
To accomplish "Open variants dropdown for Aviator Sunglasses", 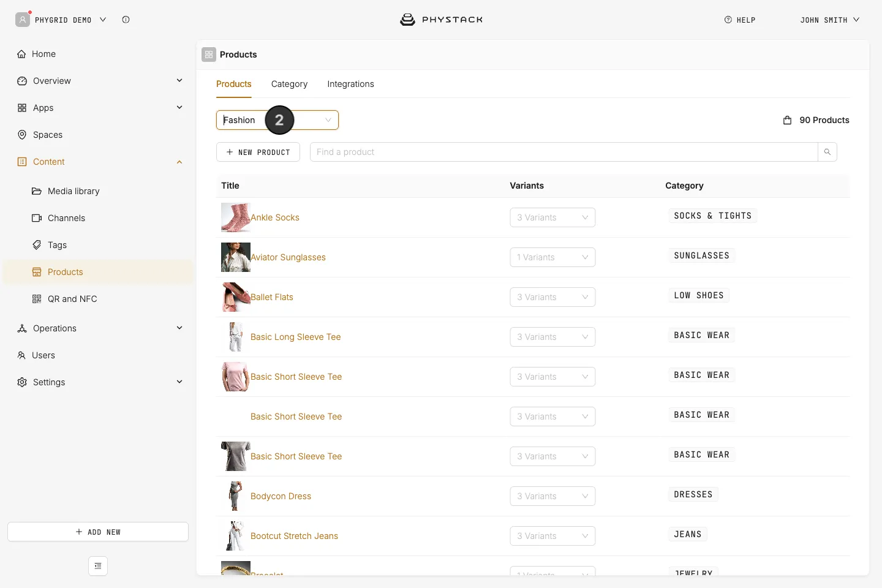I will (552, 257).
